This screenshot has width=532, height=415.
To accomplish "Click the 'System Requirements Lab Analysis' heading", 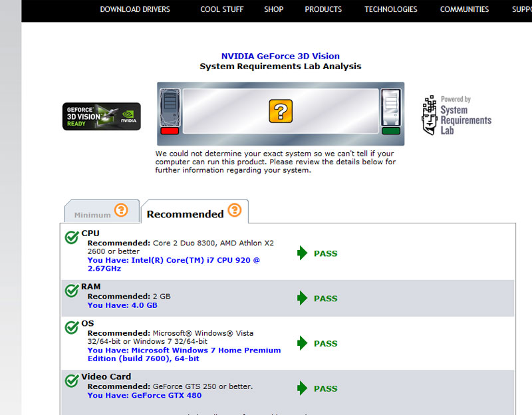I will click(x=280, y=67).
